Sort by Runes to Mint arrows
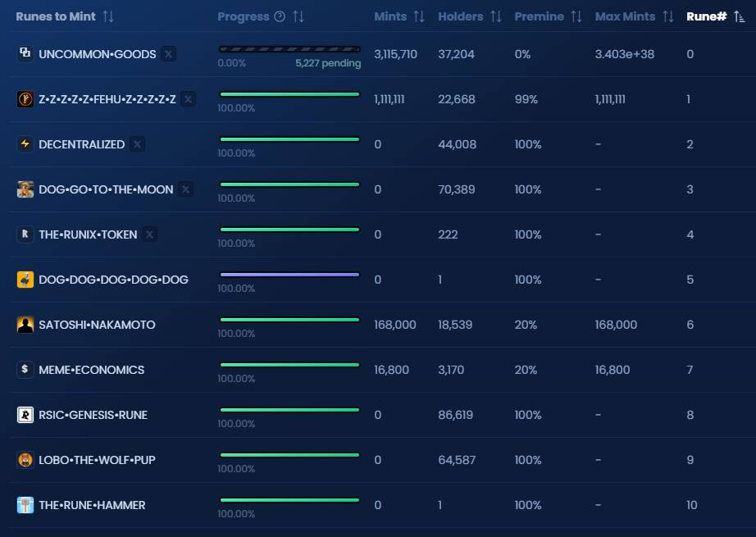 click(x=108, y=16)
